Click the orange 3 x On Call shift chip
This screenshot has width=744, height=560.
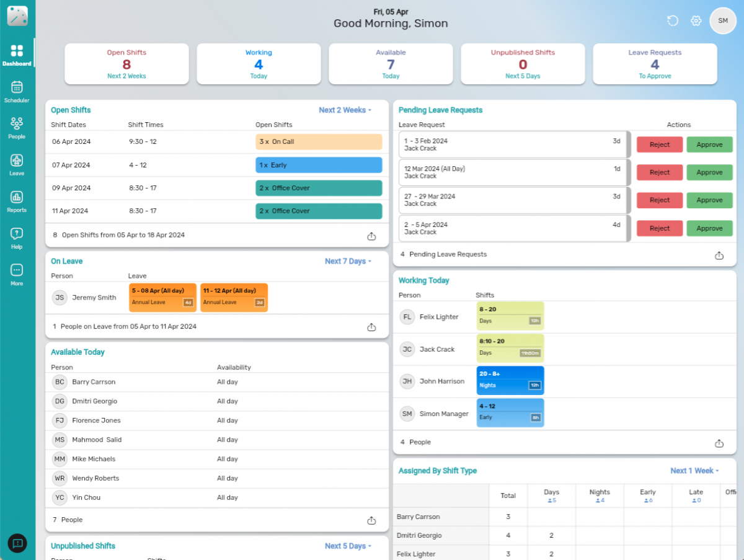click(x=319, y=141)
